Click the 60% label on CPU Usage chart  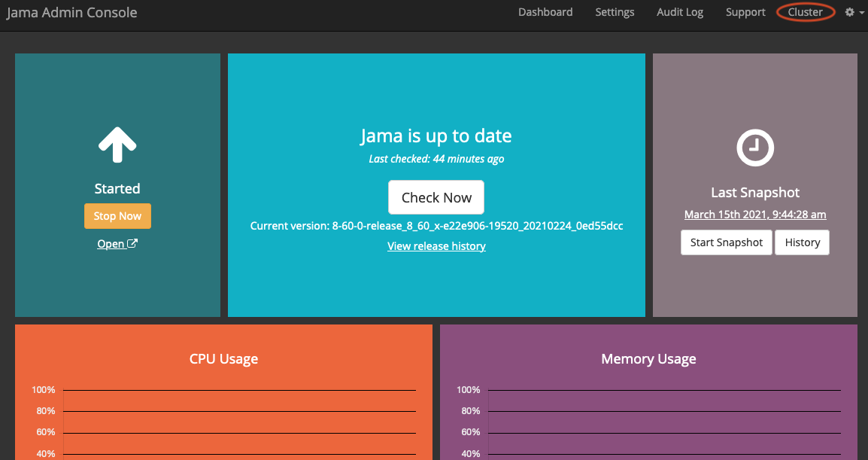tap(46, 432)
